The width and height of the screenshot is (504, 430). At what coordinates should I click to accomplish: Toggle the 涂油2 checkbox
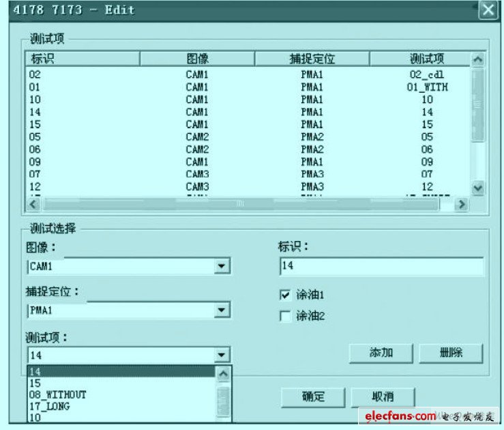point(285,316)
